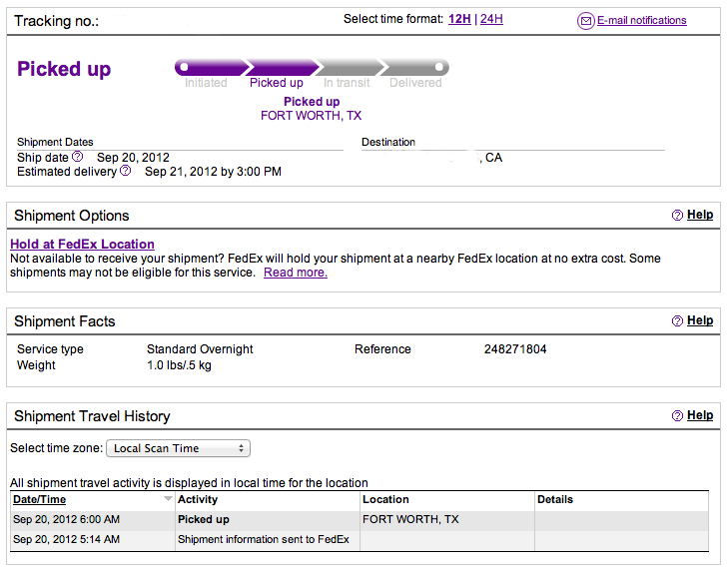Click the Tracking no. label
The image size is (728, 573).
click(x=56, y=21)
